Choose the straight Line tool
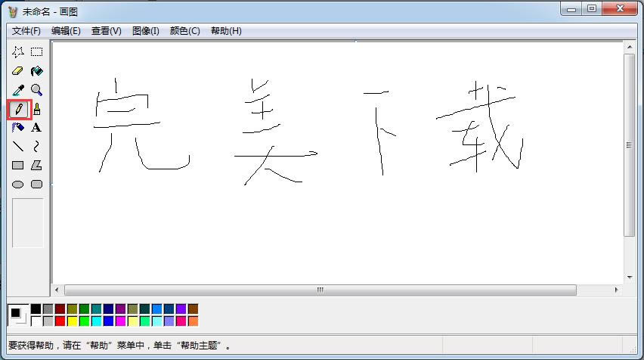 tap(17, 146)
